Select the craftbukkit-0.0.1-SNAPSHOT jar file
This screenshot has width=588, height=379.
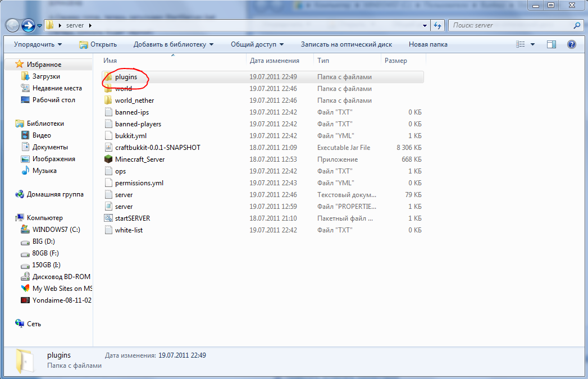[157, 147]
